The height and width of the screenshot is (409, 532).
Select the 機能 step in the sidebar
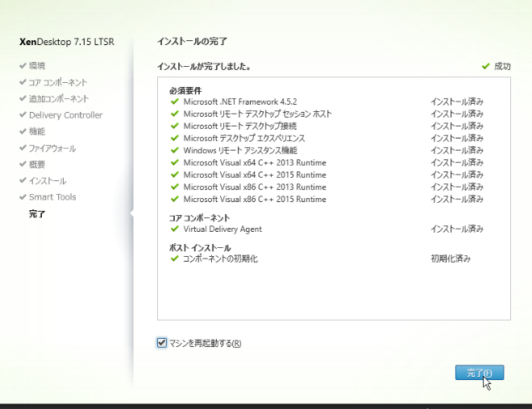point(37,131)
